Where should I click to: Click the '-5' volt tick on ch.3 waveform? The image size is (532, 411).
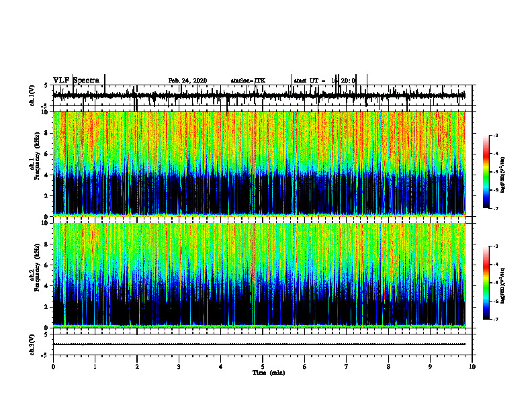44,355
